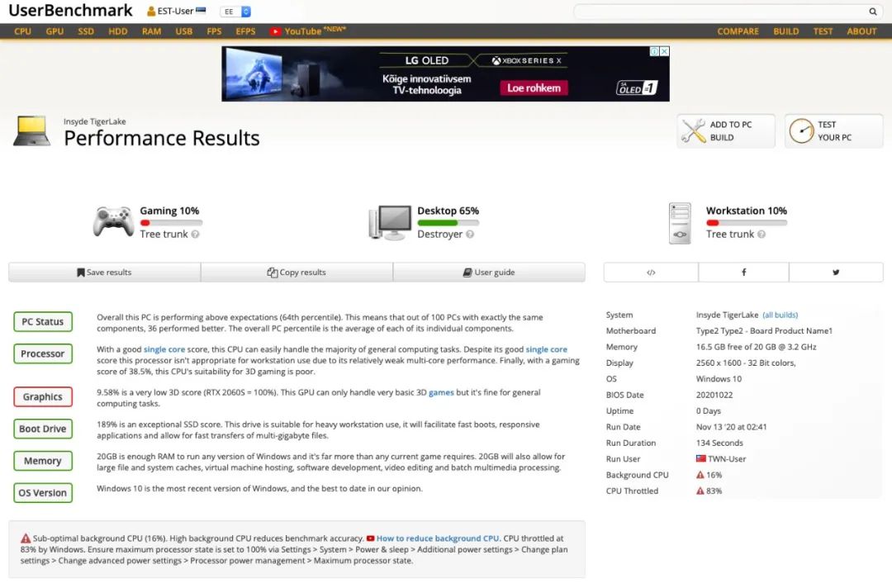Click the embed code icon button
Screen dimensions: 892x588
(651, 273)
